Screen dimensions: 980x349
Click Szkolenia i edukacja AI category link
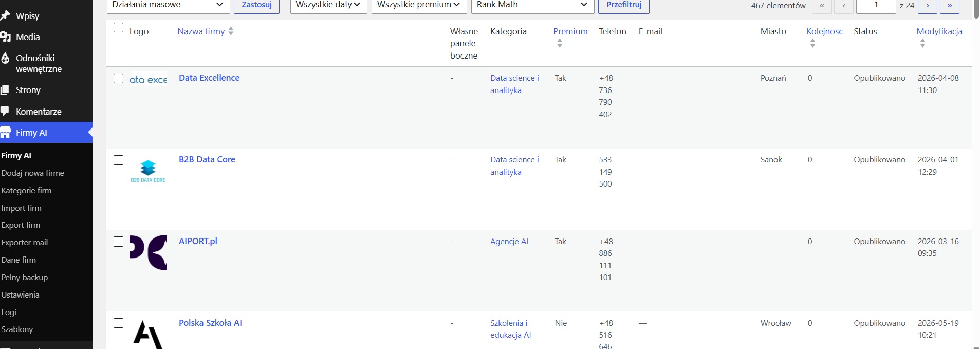pyautogui.click(x=511, y=329)
